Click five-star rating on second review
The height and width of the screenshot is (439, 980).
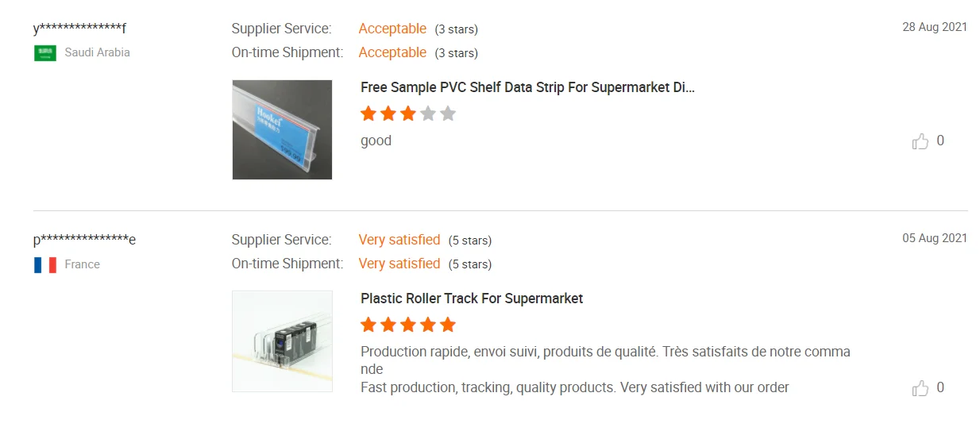click(408, 325)
